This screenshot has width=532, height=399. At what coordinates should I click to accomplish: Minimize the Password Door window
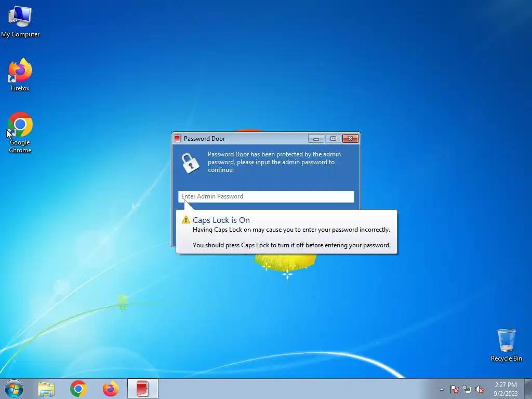[316, 138]
